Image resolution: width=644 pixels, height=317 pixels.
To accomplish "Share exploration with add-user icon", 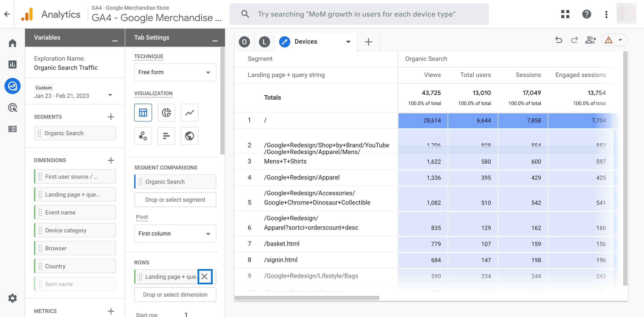I will 591,40.
